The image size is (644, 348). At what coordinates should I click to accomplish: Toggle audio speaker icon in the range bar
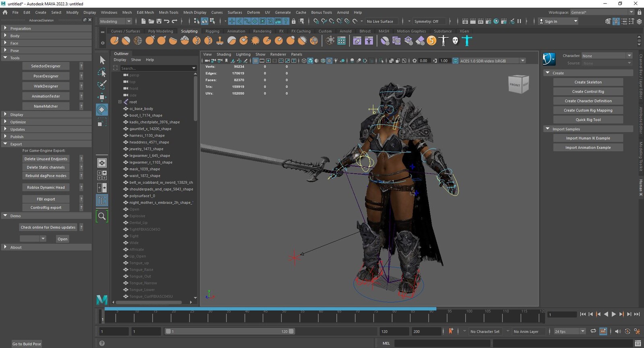[618, 331]
